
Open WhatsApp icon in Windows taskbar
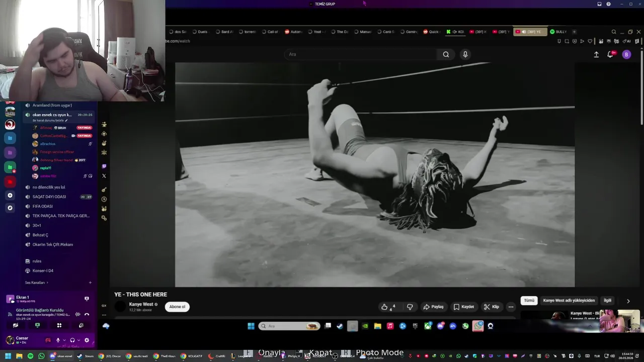(x=41, y=356)
